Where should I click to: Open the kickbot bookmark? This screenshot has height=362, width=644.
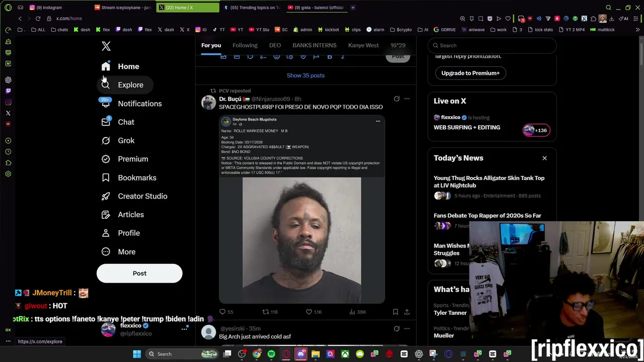click(329, 30)
